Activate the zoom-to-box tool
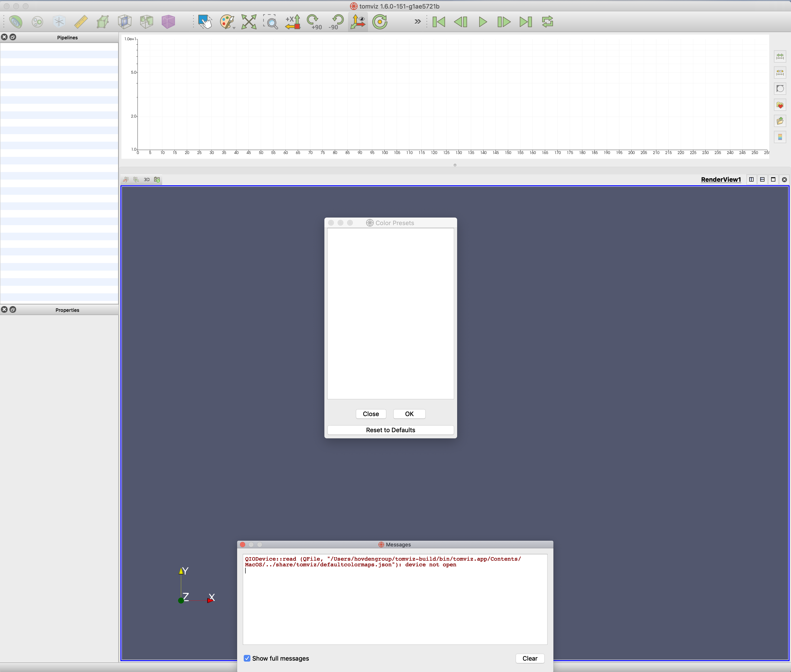 [271, 22]
